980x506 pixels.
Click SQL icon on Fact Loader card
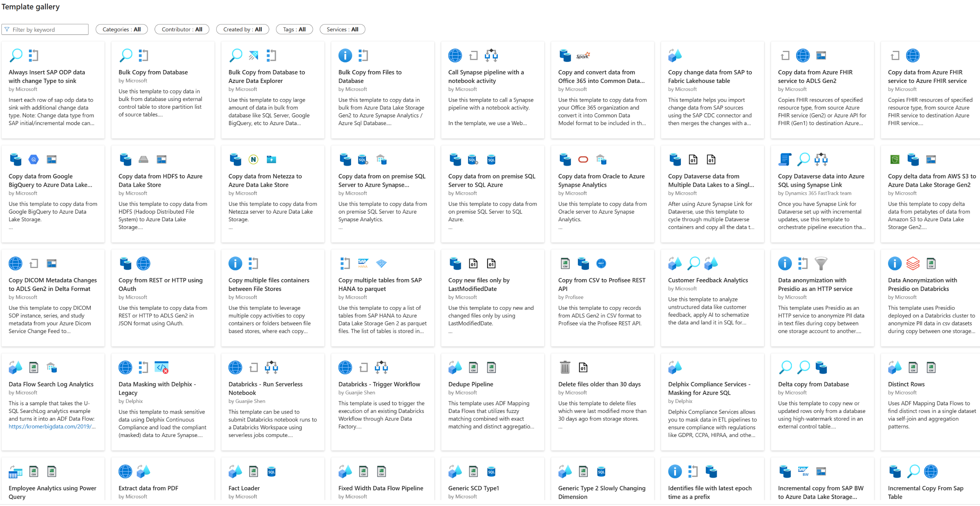point(271,472)
